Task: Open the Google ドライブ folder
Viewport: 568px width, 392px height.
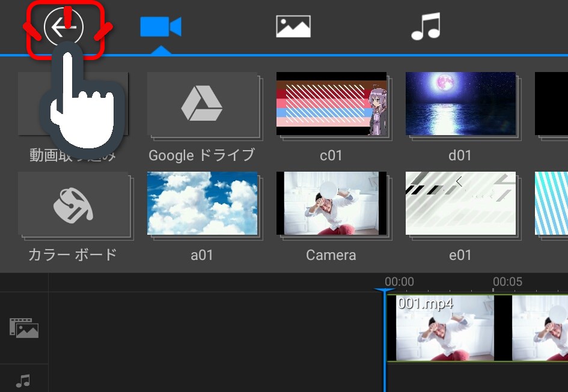Action: coord(202,104)
